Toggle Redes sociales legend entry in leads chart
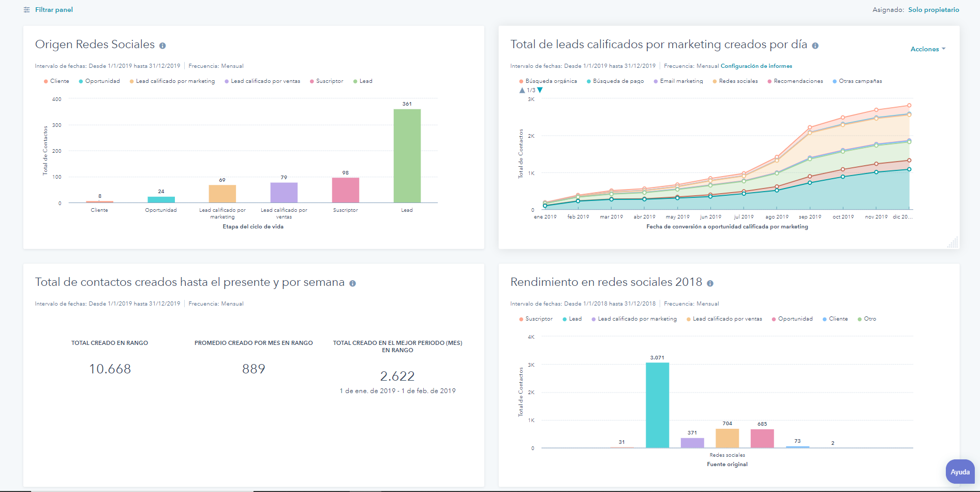Screen dimensions: 980x492 tap(735, 81)
